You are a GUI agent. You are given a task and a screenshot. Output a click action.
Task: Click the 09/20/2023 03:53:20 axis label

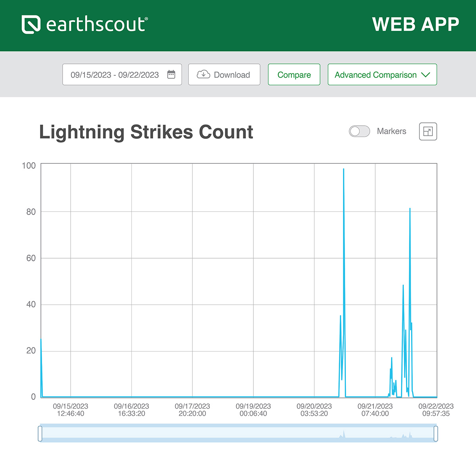(314, 410)
